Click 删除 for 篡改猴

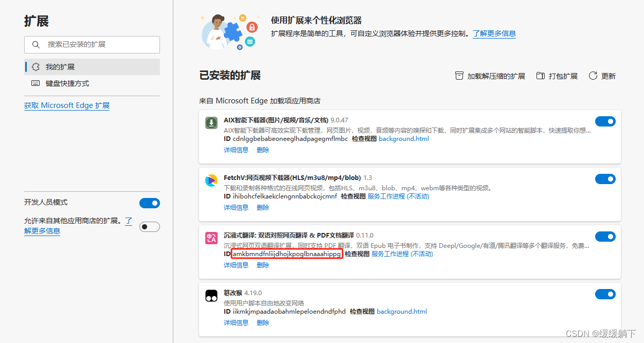[x=263, y=323]
